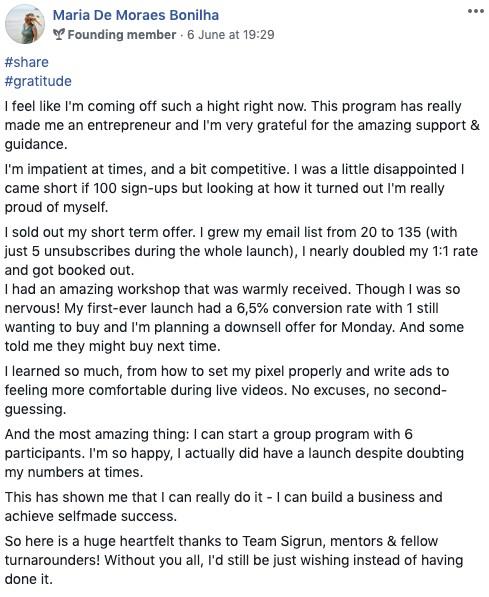Click the Founding member label
This screenshot has height=597, width=489.
(x=121, y=35)
